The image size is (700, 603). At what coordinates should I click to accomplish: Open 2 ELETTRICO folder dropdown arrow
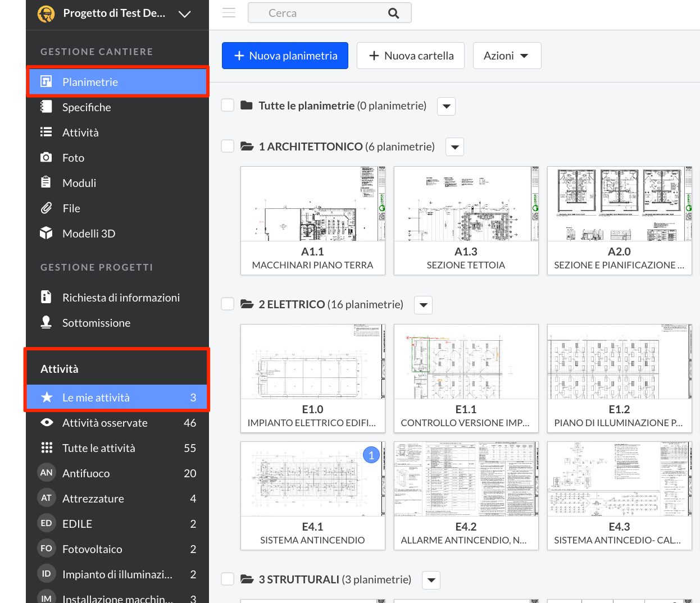(x=423, y=305)
